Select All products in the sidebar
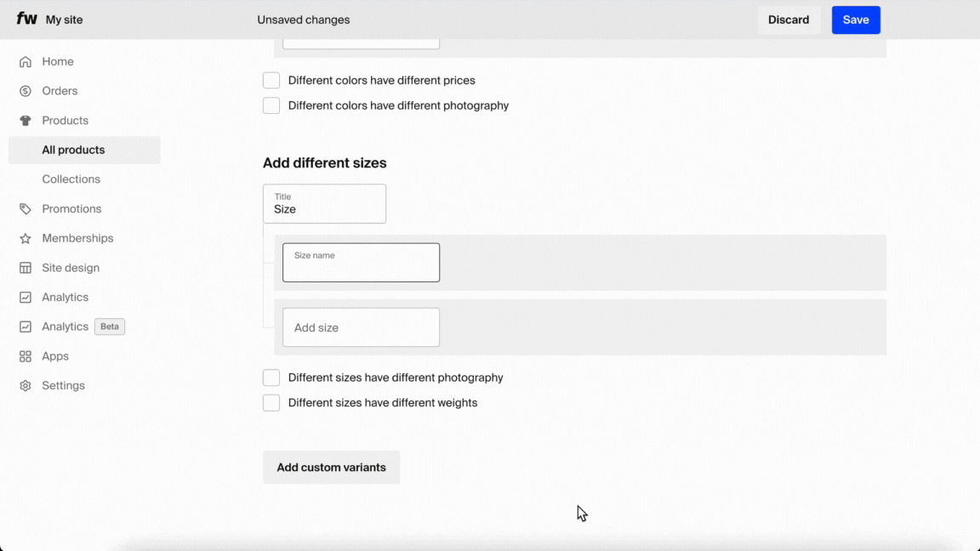980x551 pixels. pos(73,150)
